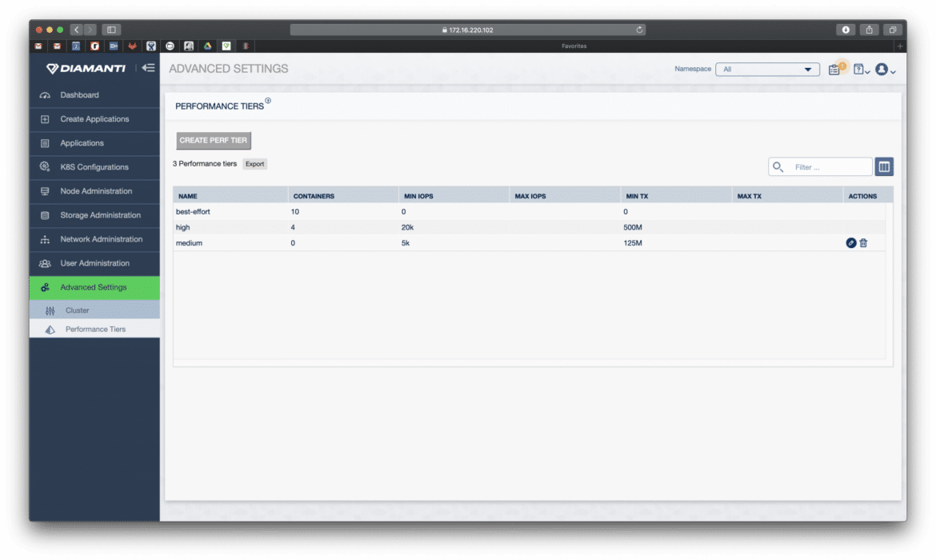Click the help icon beside Performance Tiers
The width and height of the screenshot is (936, 560).
coord(268,100)
